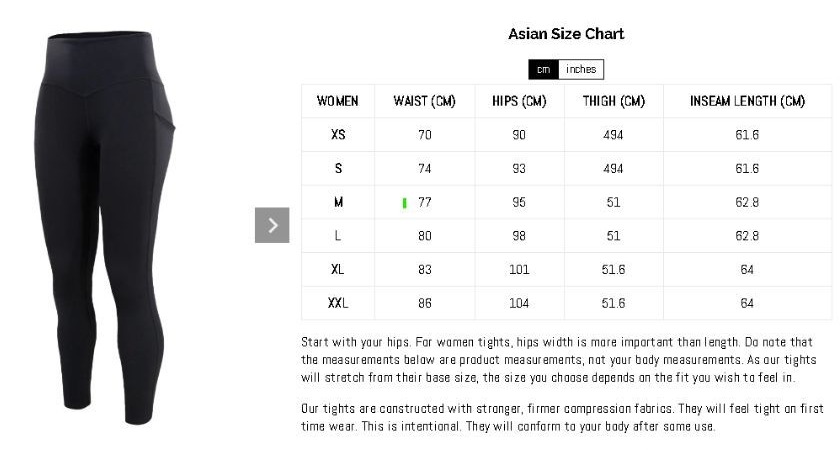Click the HIPS (CM) column header
This screenshot has width=840, height=450.
tap(519, 101)
